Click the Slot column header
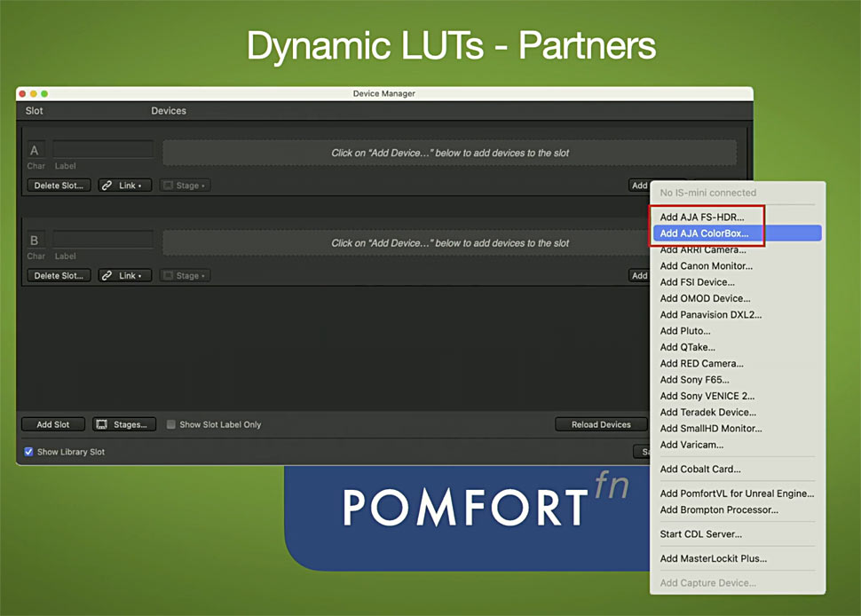Viewport: 861px width, 616px height. [x=34, y=111]
